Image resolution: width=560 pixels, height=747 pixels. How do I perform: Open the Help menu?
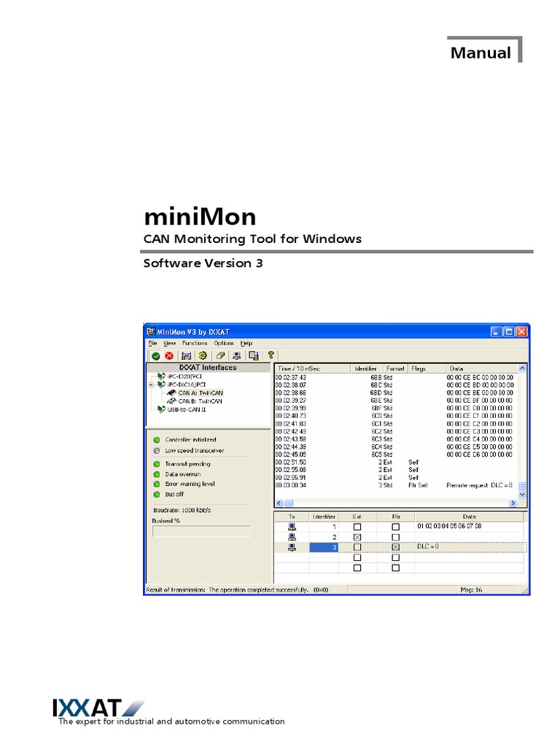pos(246,343)
